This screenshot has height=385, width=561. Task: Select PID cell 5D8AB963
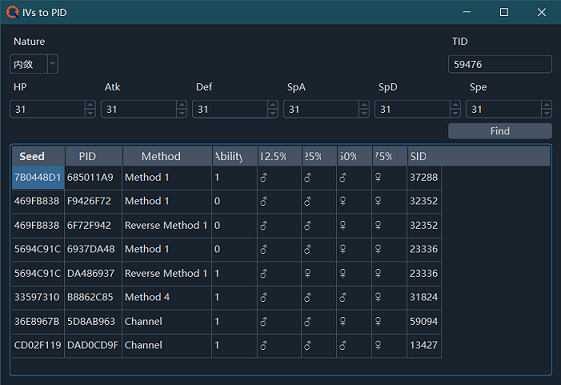(x=93, y=321)
